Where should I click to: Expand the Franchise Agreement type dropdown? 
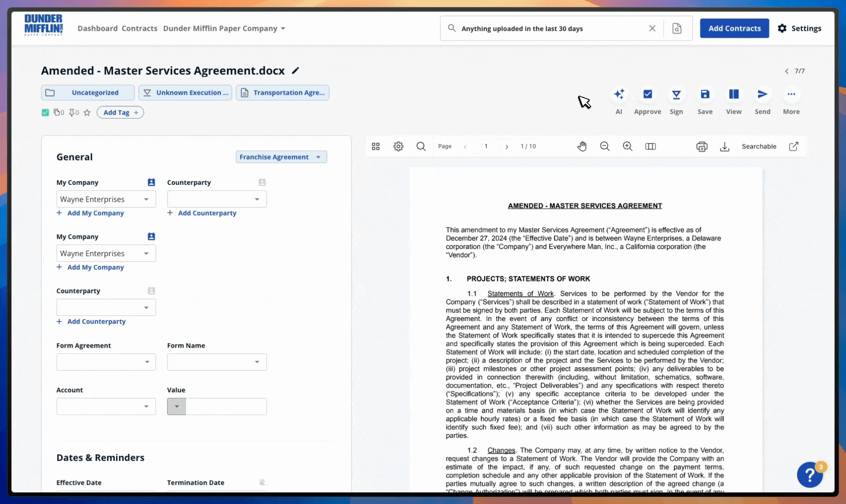click(x=281, y=157)
